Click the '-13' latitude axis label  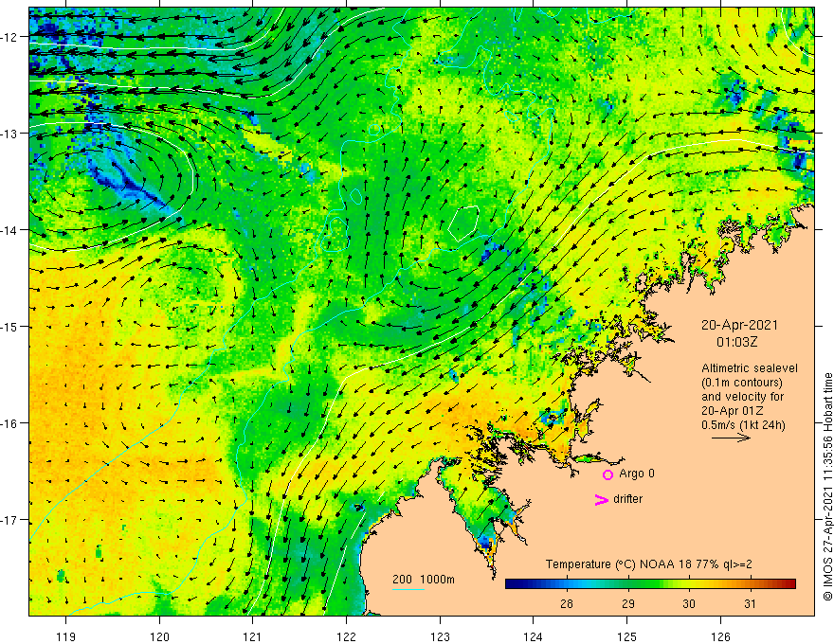[9, 134]
